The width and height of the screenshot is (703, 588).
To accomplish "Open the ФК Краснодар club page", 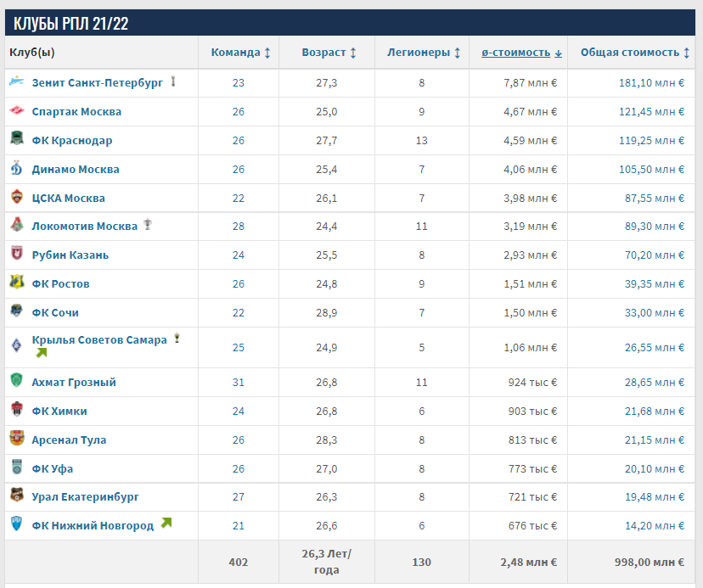I will coord(71,140).
